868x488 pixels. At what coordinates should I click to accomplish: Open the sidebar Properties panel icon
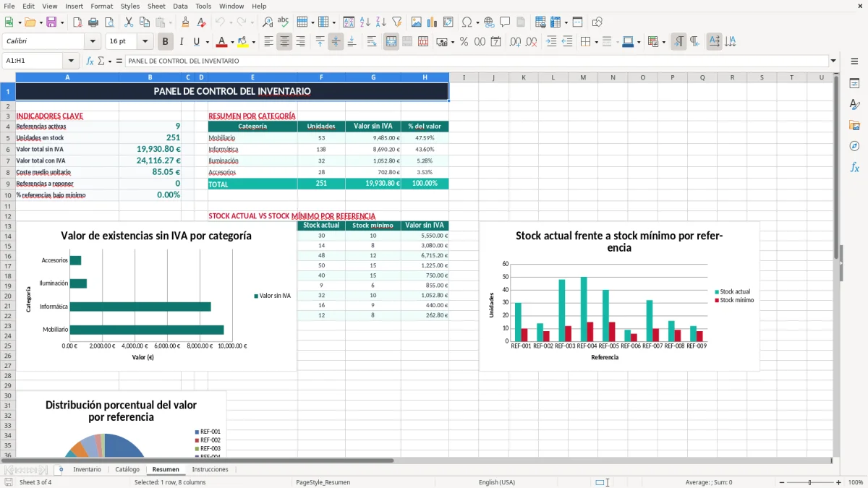coord(854,84)
